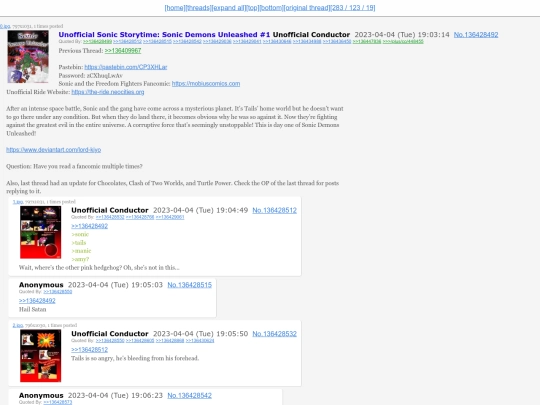Click the green >sonic quote line

tap(80, 235)
